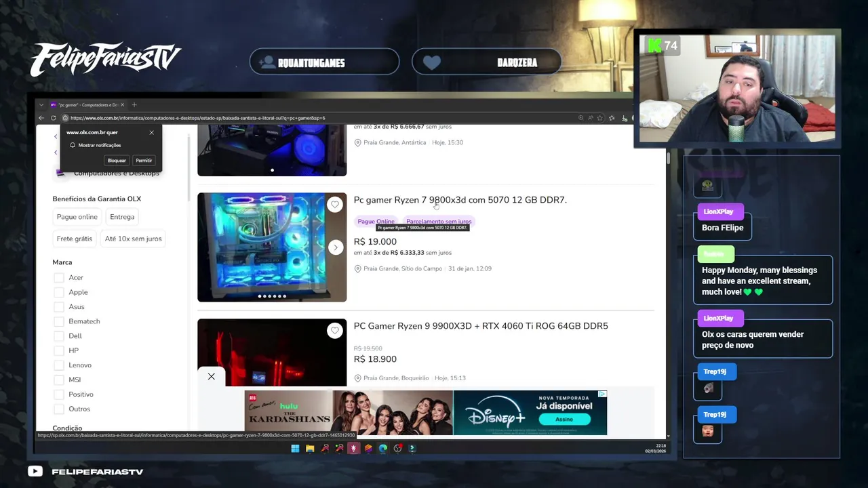Check the Bematech brand filter
Screen dimensions: 868x488
click(59, 321)
